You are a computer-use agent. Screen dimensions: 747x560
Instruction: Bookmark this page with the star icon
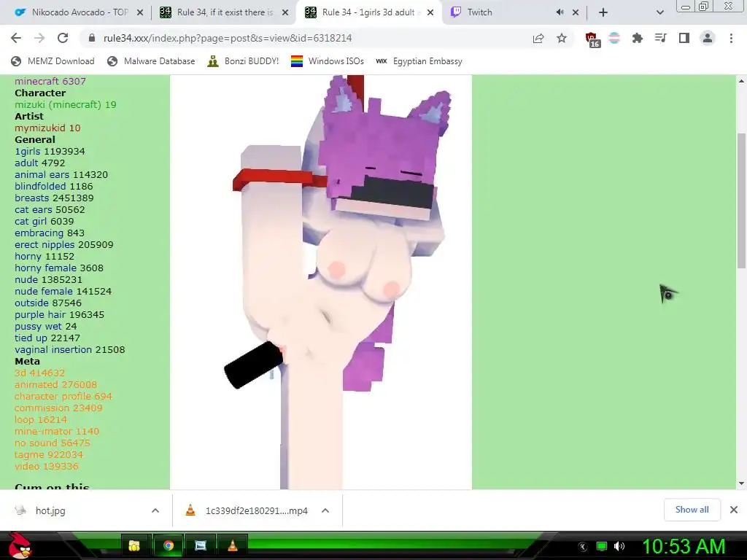(x=562, y=38)
